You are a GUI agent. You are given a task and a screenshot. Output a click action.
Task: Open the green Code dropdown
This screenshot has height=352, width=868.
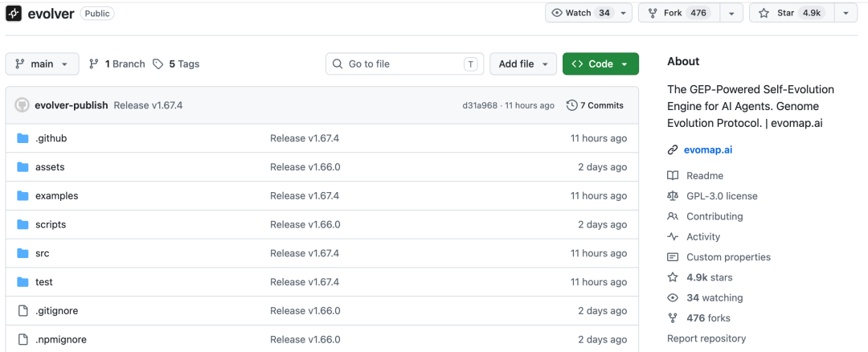click(x=600, y=64)
